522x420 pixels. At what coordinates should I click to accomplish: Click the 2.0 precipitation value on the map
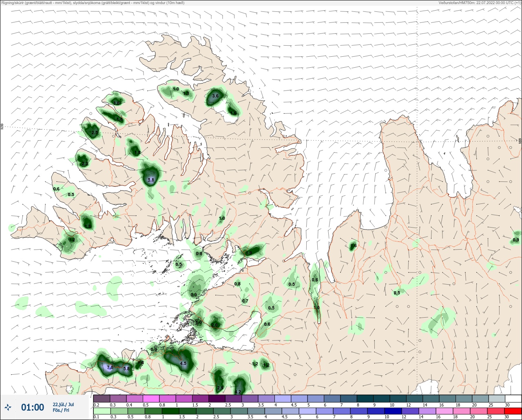215,325
